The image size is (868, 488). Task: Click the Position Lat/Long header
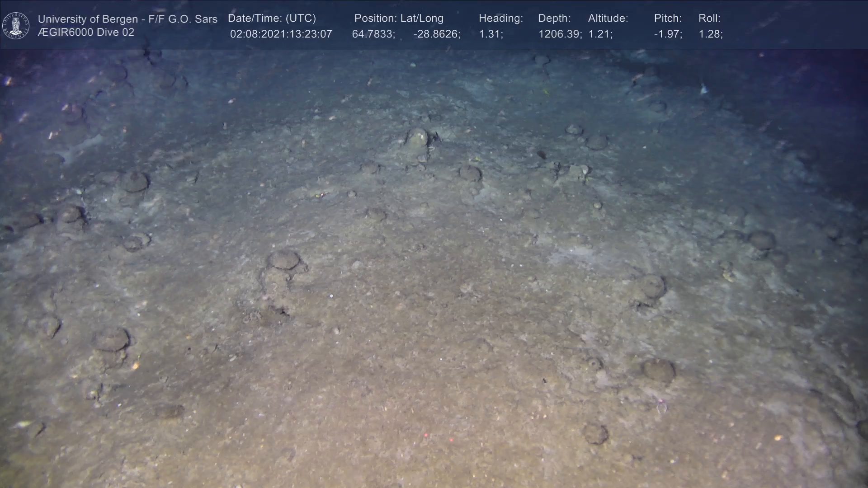coord(398,19)
